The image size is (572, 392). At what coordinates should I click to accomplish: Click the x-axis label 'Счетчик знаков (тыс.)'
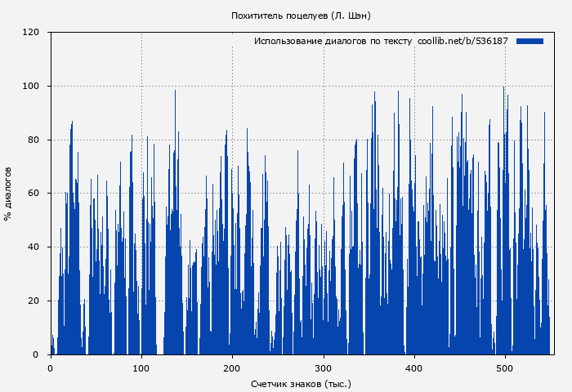301,383
